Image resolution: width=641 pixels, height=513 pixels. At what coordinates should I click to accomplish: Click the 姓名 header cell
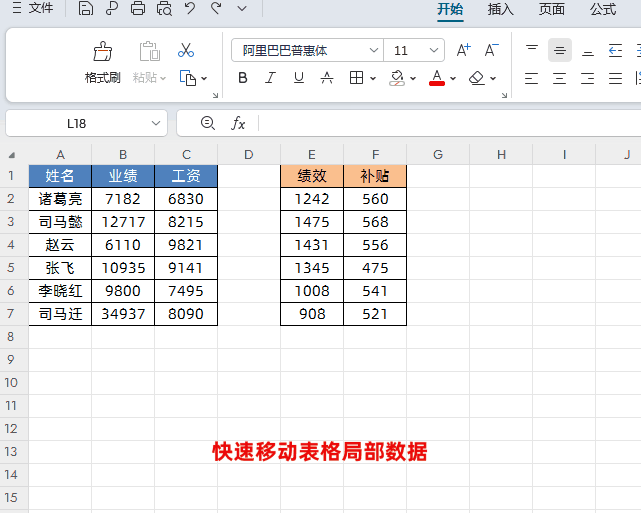60,176
